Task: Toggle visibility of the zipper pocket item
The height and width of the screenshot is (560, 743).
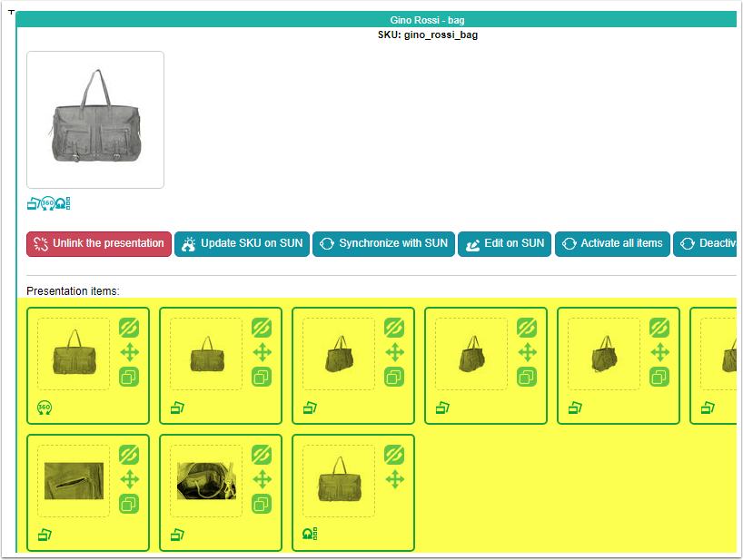Action: (x=129, y=455)
